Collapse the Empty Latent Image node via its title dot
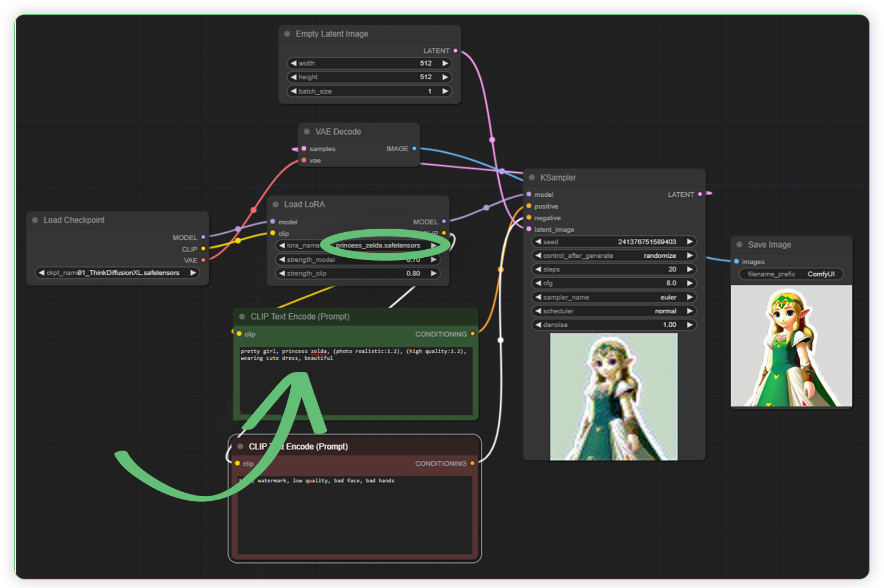Image resolution: width=884 pixels, height=588 pixels. pos(287,34)
